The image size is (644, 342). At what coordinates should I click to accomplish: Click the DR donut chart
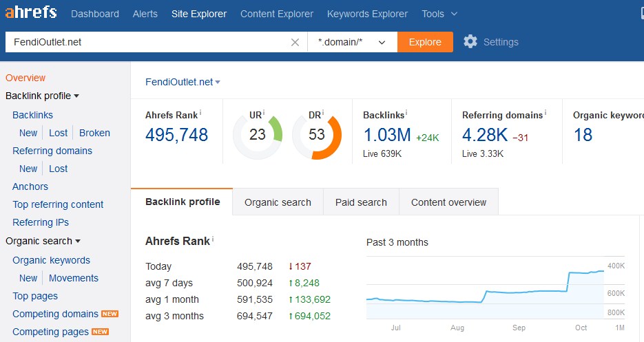click(317, 134)
